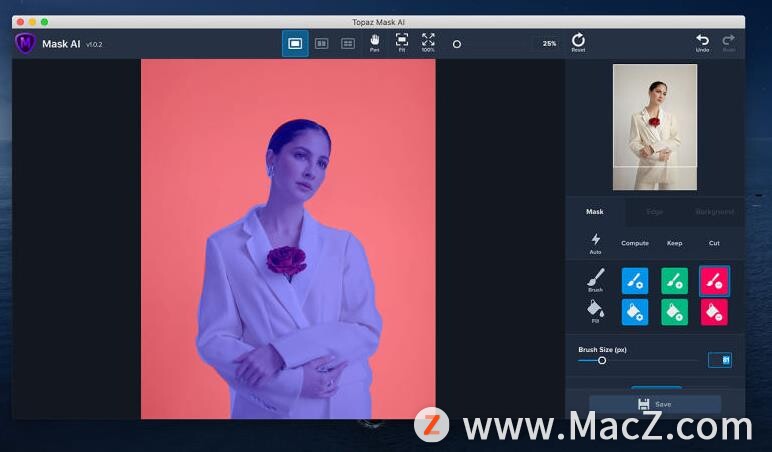Open the Edge tab
This screenshot has width=772, height=452.
point(654,212)
